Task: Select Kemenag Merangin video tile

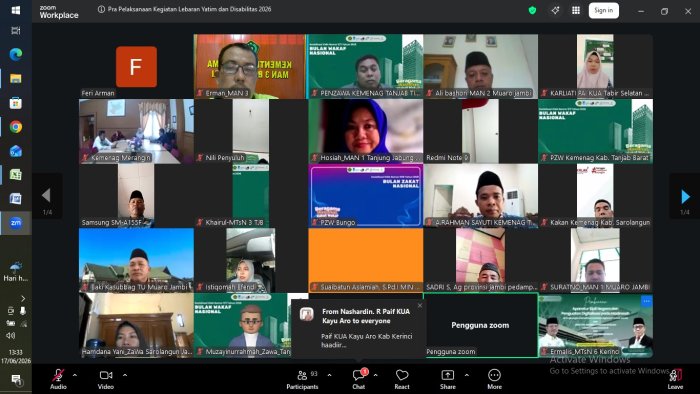Action: pyautogui.click(x=137, y=131)
